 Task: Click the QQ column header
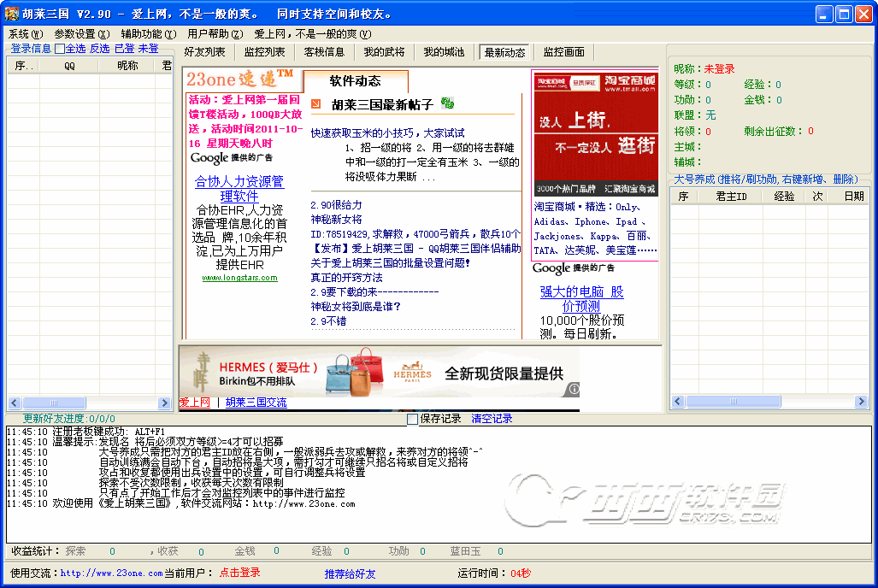[x=69, y=66]
